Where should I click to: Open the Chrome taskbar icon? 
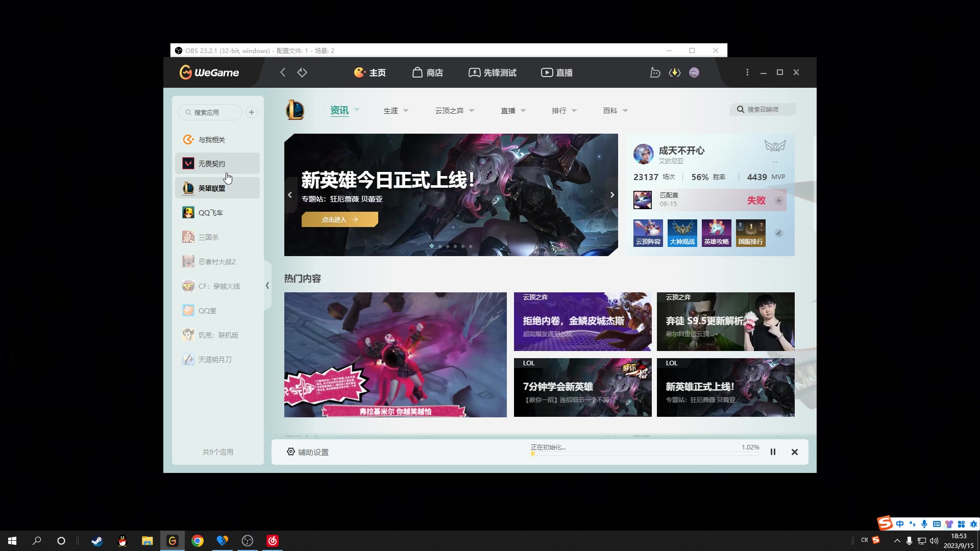198,541
